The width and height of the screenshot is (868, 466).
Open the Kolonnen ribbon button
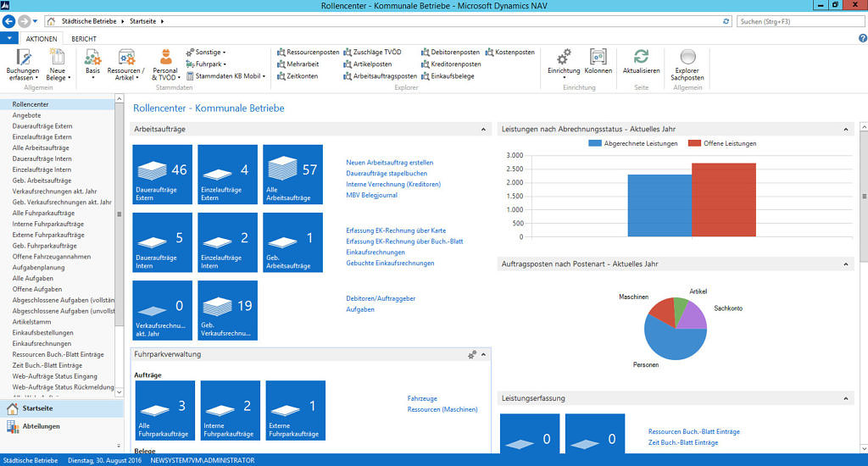[598, 62]
